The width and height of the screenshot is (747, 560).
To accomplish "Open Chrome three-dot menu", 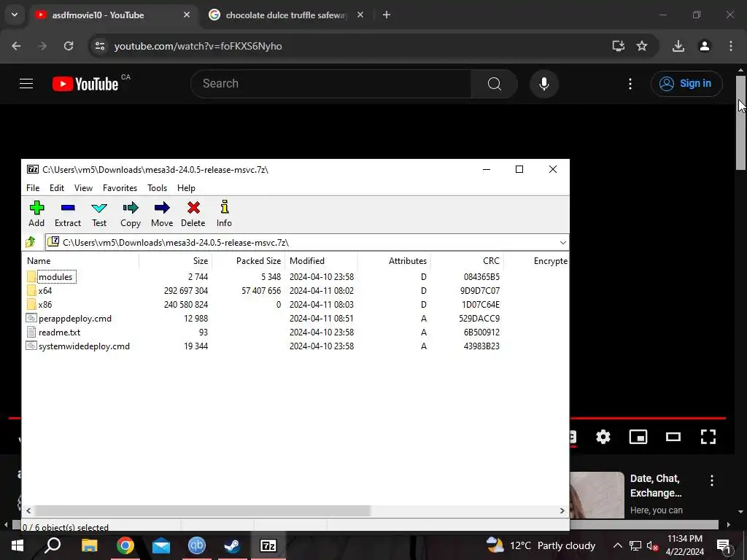I will (730, 46).
